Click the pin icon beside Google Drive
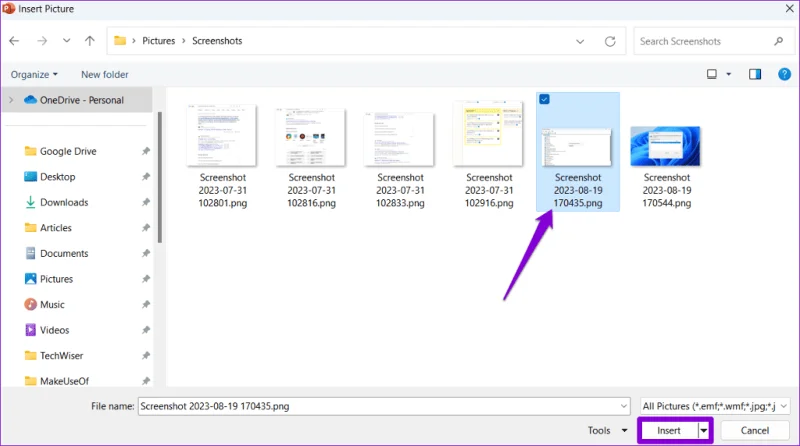This screenshot has height=446, width=800. tap(146, 151)
